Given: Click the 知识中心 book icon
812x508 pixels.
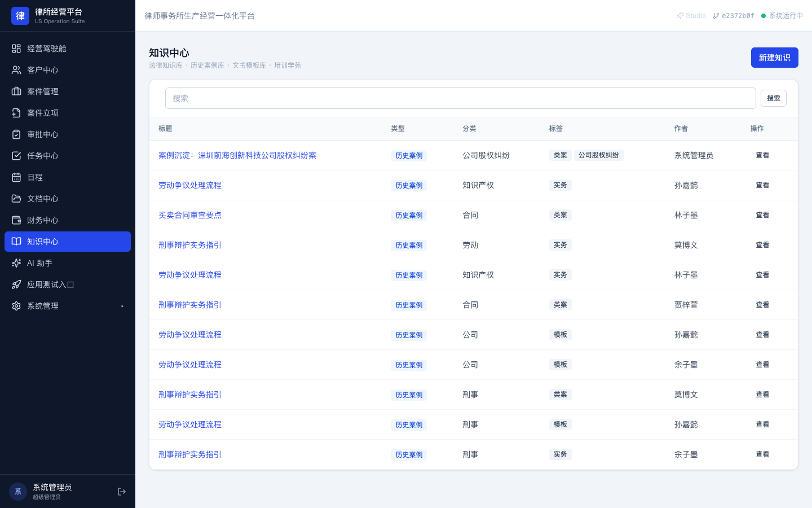Looking at the screenshot, I should (16, 242).
